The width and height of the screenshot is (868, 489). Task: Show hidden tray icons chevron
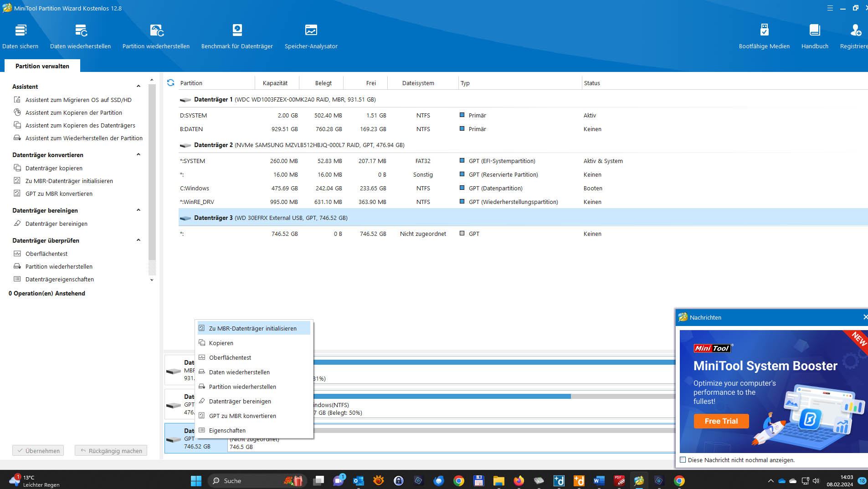coord(770,481)
